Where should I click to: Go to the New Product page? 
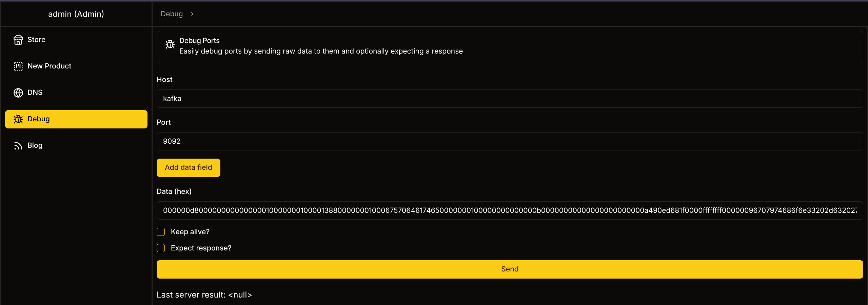(50, 66)
